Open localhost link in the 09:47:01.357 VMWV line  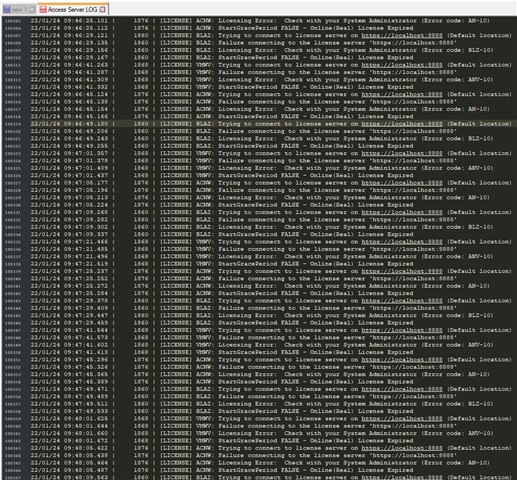tap(402, 153)
